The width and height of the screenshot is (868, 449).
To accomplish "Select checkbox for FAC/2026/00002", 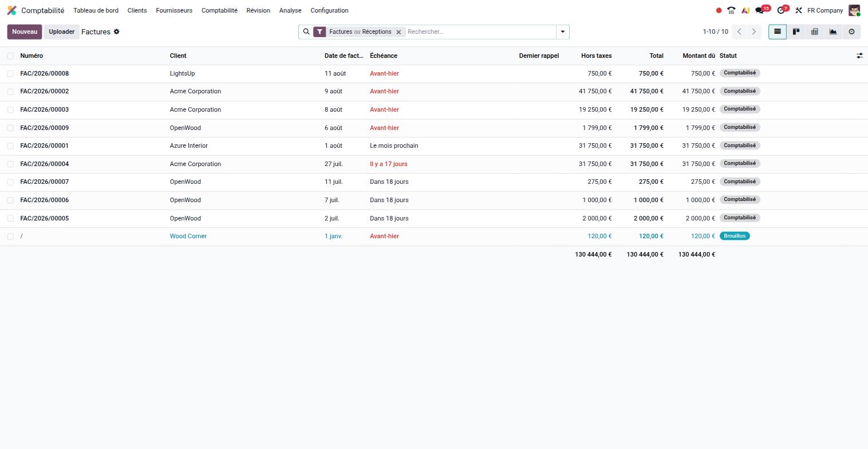I will coord(10,92).
